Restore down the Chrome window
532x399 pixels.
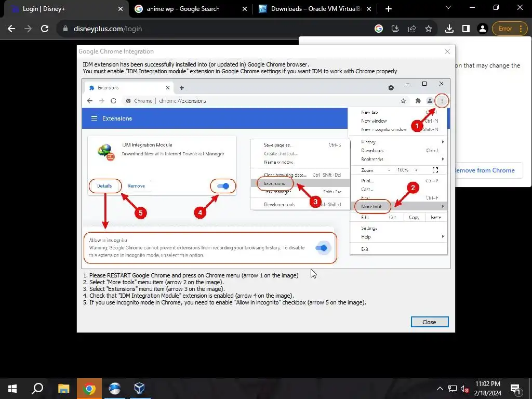[x=496, y=7]
